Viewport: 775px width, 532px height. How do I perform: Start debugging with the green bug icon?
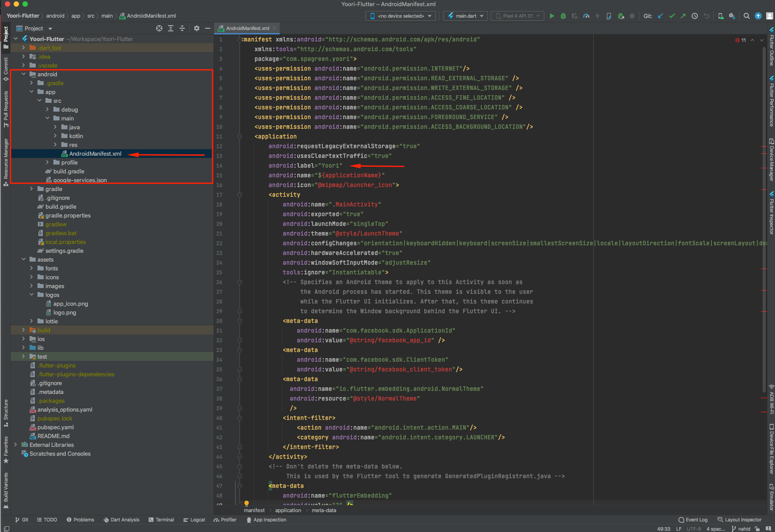(563, 16)
